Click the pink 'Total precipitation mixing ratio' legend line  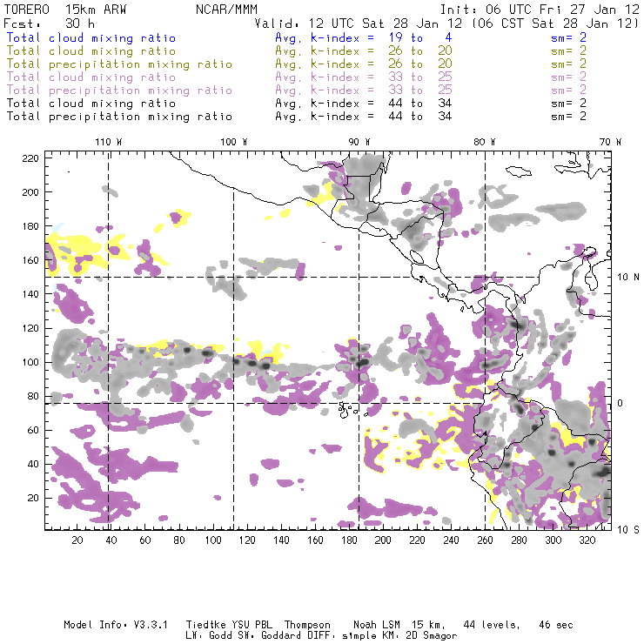pyautogui.click(x=119, y=90)
